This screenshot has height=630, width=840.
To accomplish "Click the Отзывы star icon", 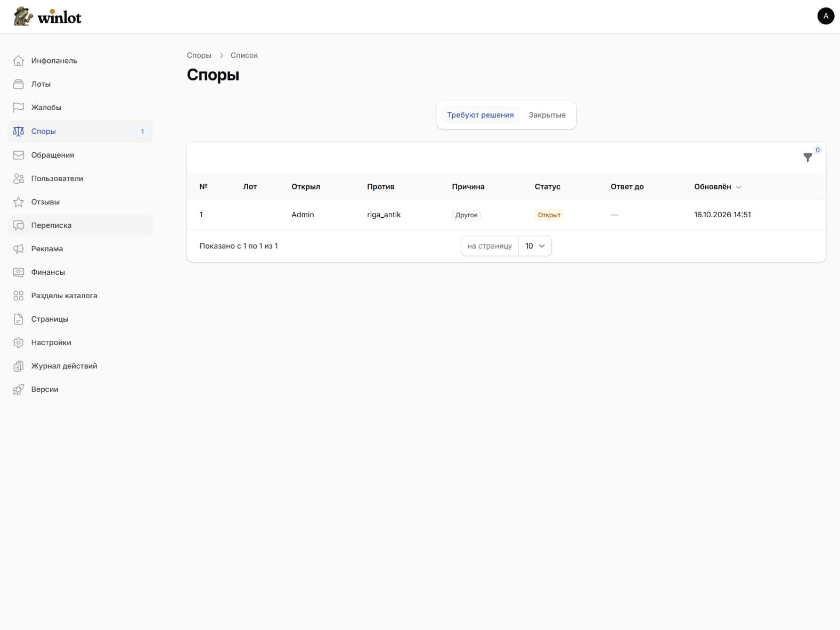I will pyautogui.click(x=18, y=202).
